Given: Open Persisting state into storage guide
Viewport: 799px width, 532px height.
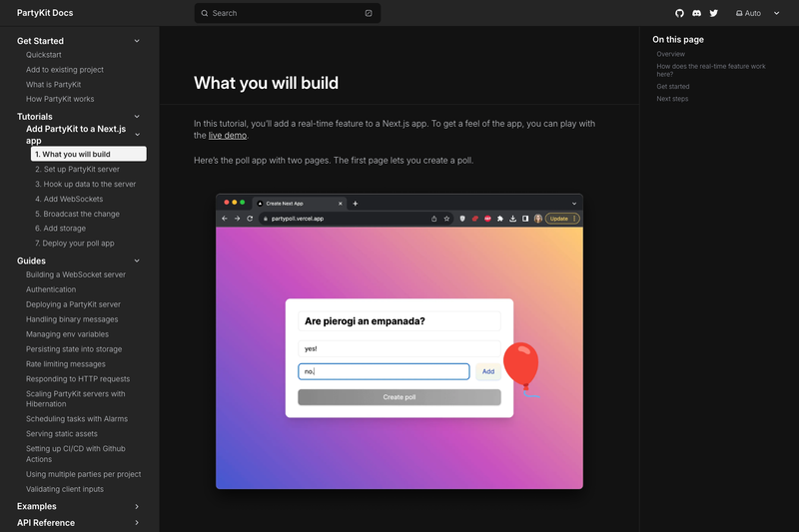Looking at the screenshot, I should pos(74,349).
